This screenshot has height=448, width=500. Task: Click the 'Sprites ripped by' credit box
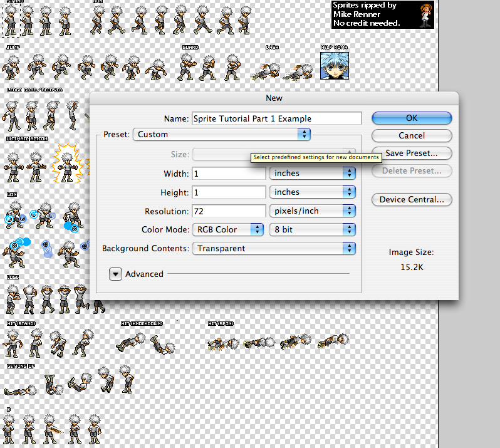click(x=383, y=14)
